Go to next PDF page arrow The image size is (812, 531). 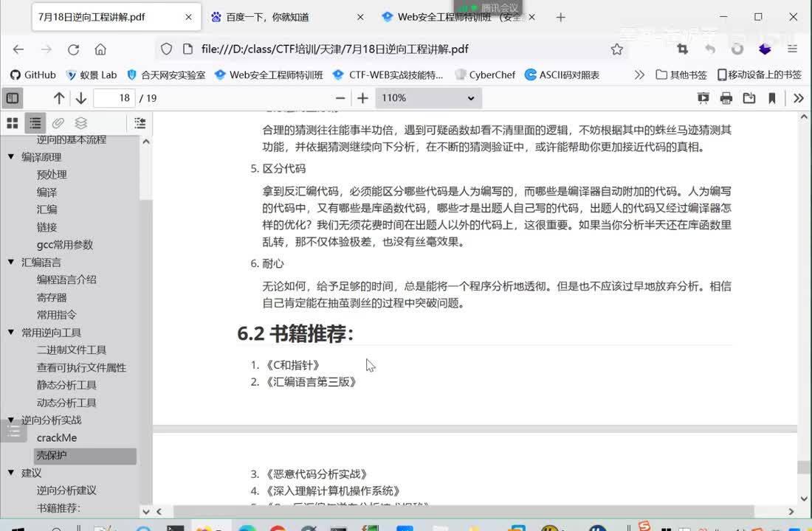[80, 98]
